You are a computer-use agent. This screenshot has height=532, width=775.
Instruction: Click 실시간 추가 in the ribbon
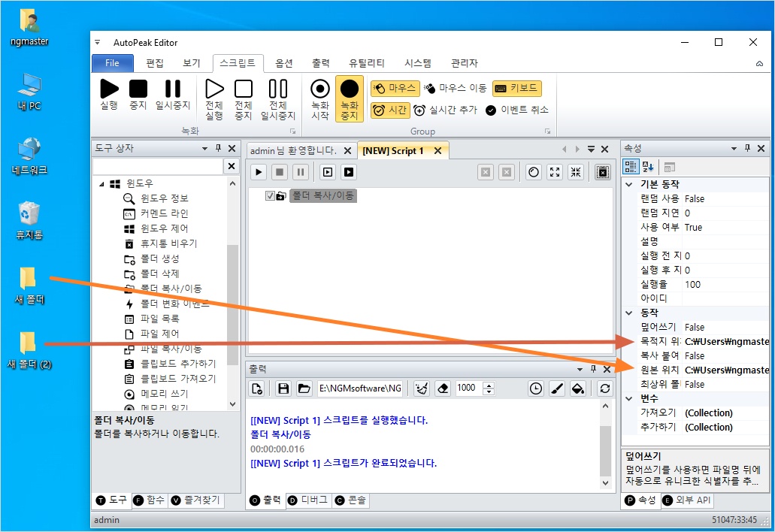tap(446, 110)
